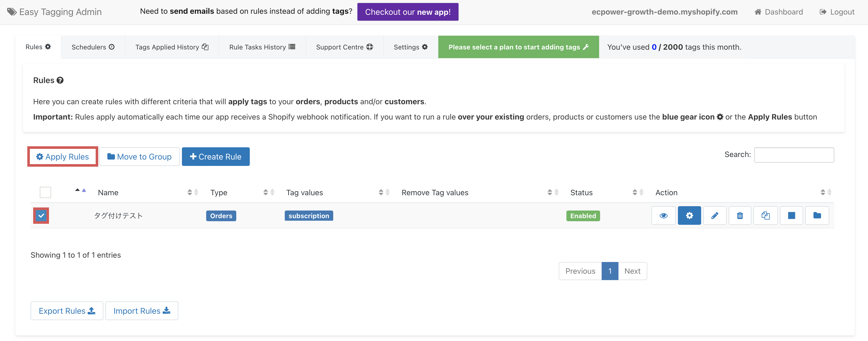
Task: Click the Apply Rules button
Action: pos(63,156)
